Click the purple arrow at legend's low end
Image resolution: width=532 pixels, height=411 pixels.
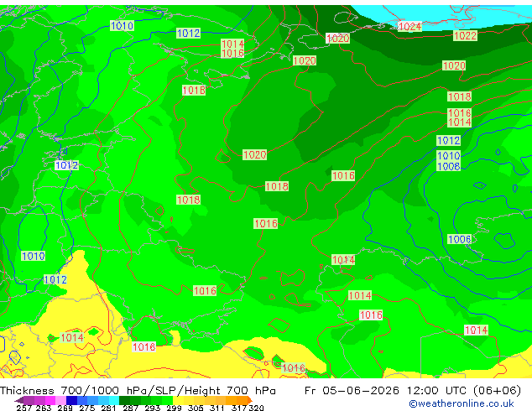[x=19, y=400]
